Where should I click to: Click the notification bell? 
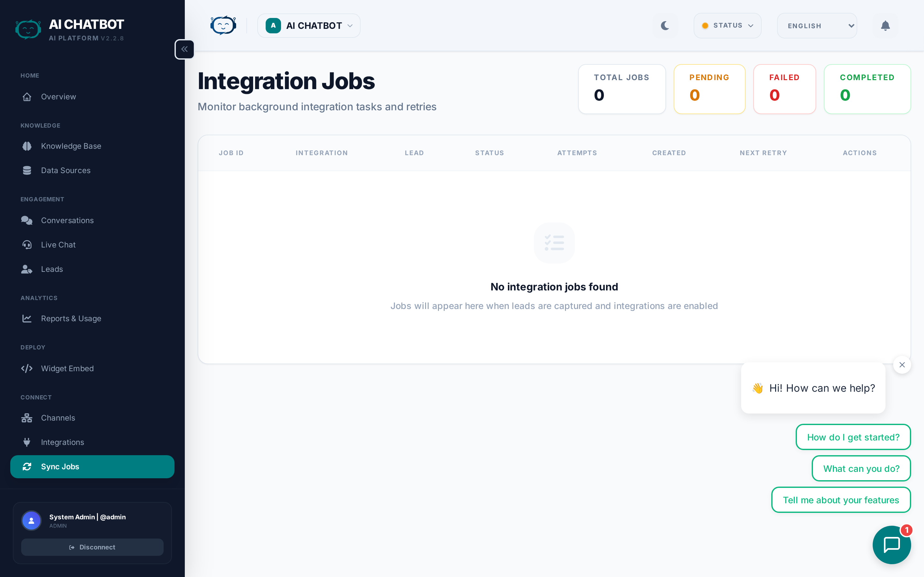point(886,26)
